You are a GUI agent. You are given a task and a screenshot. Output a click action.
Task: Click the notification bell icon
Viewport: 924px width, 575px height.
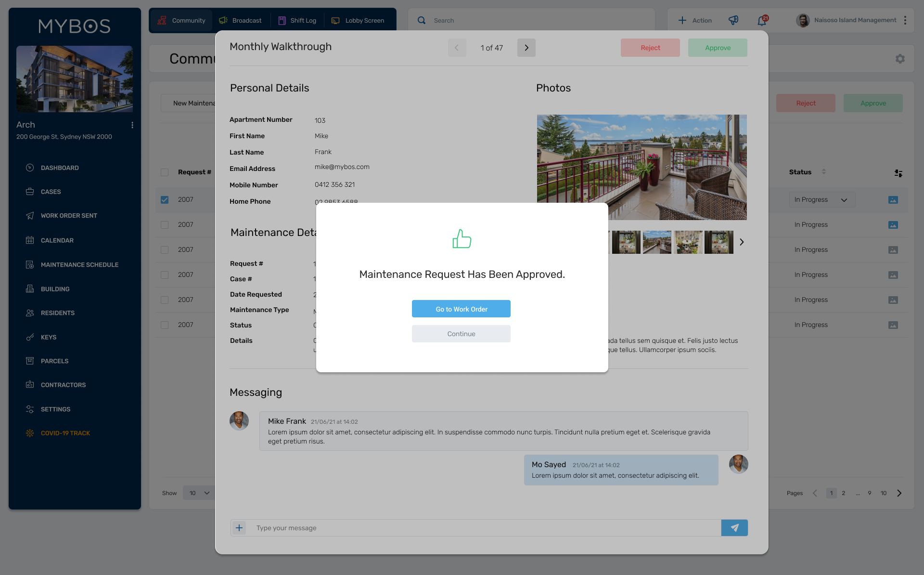click(x=762, y=21)
